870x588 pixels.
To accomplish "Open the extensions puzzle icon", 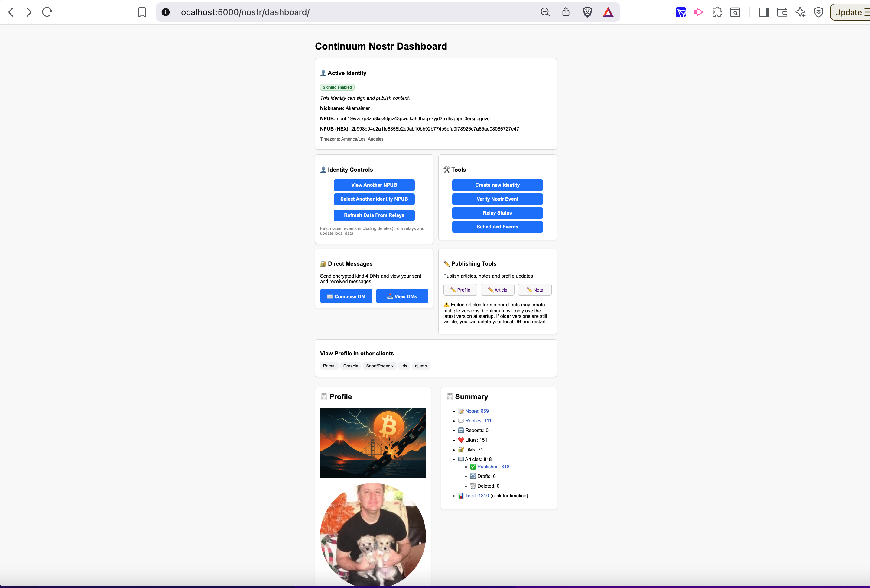I will [717, 12].
